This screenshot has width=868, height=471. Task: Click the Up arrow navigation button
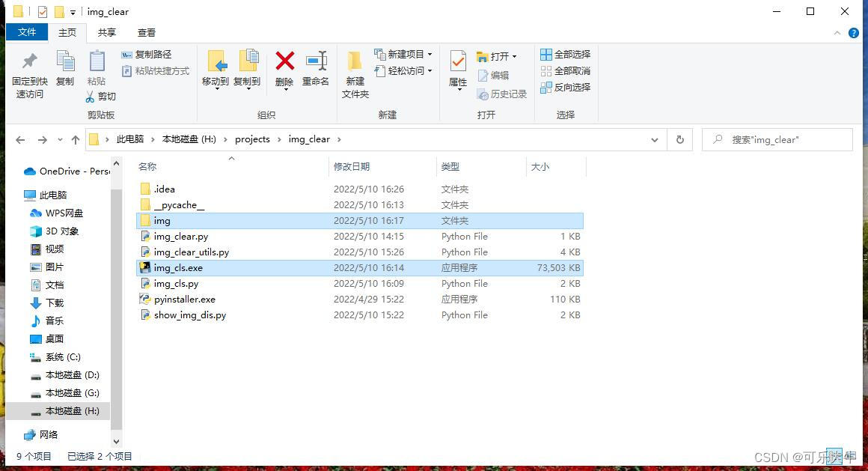click(75, 140)
